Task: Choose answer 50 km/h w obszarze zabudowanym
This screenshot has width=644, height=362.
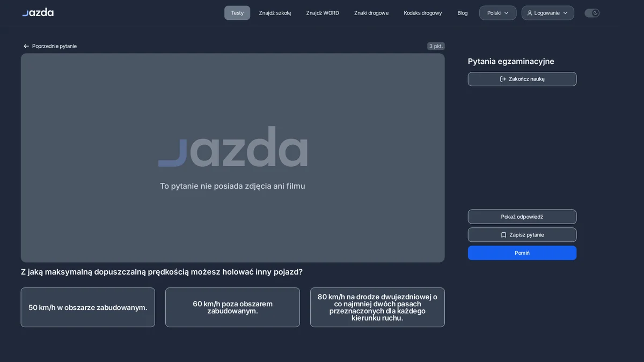Action: pos(88,307)
